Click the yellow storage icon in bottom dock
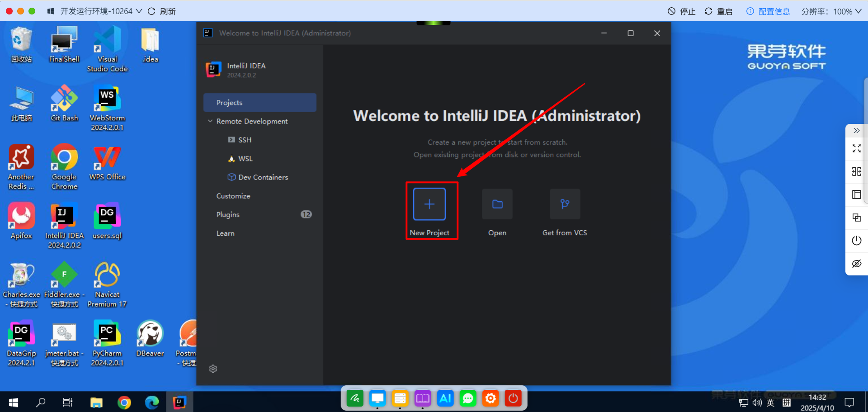This screenshot has width=868, height=412. tap(400, 398)
